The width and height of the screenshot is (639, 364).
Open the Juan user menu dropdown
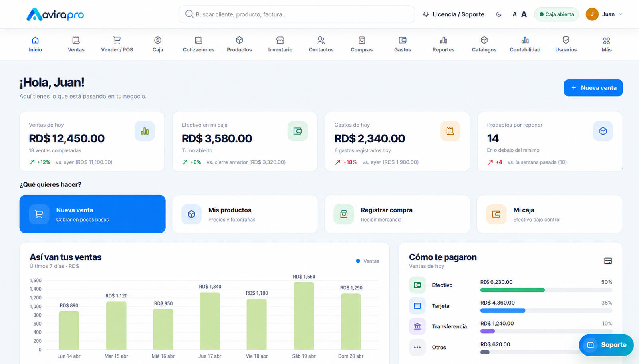(x=604, y=14)
